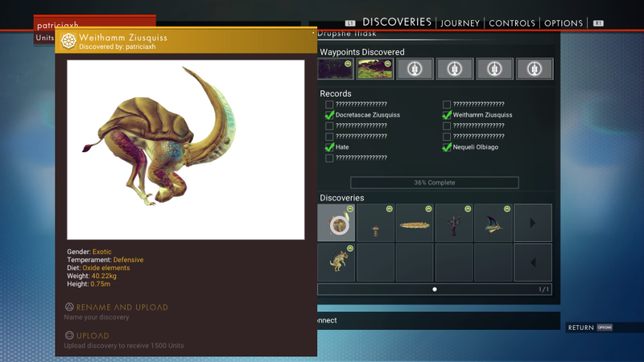644x362 pixels.
Task: Open the DISCOVERIES tab
Action: pos(397,22)
